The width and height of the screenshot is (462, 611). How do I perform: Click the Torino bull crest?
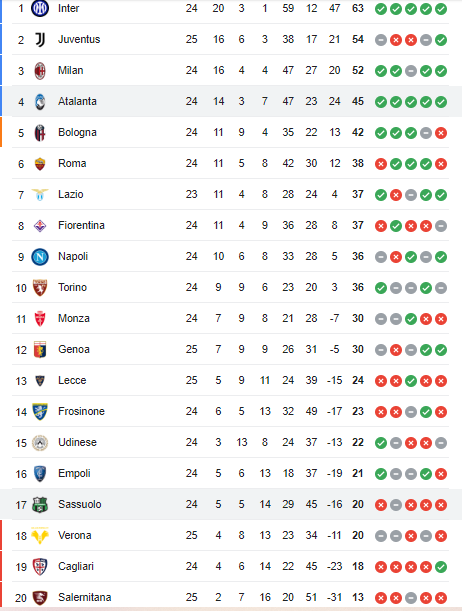40,288
